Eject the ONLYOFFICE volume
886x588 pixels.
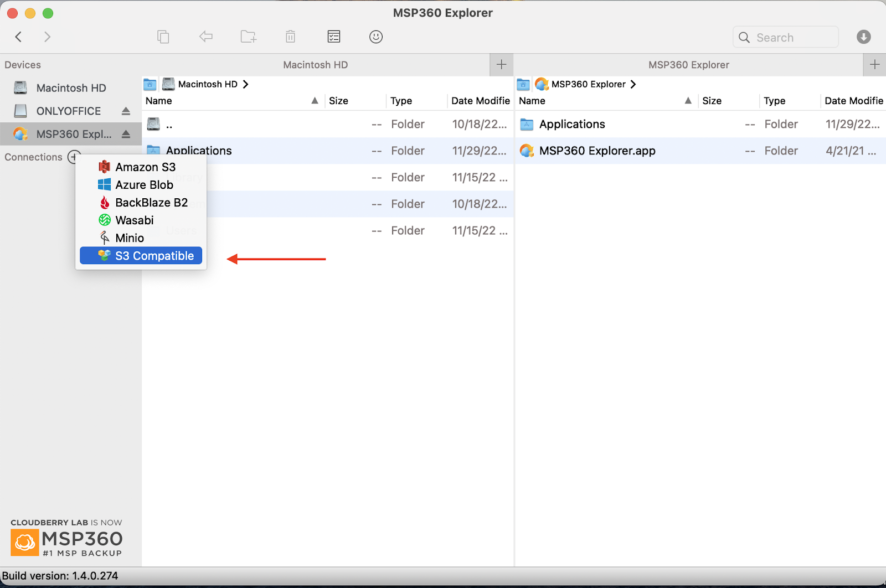[126, 111]
